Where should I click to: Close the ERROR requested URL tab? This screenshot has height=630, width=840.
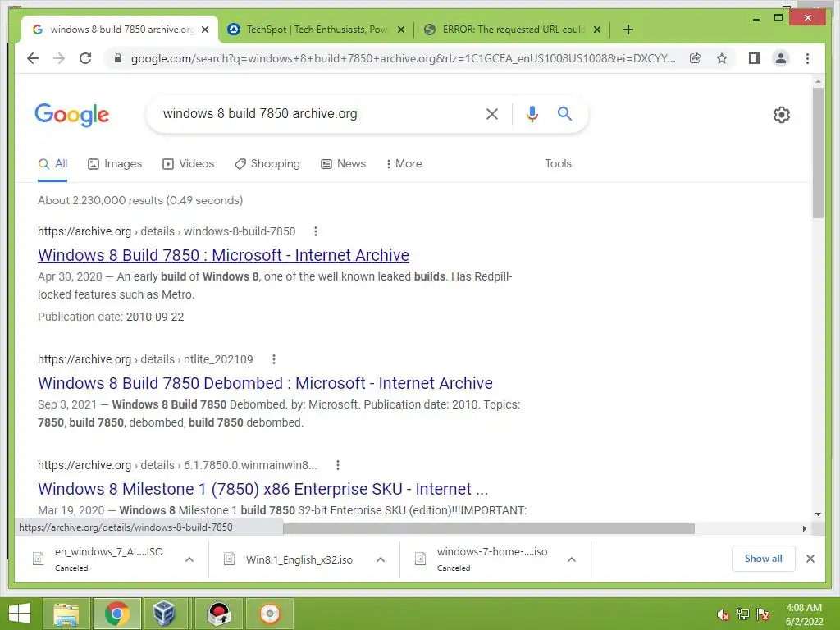[597, 30]
